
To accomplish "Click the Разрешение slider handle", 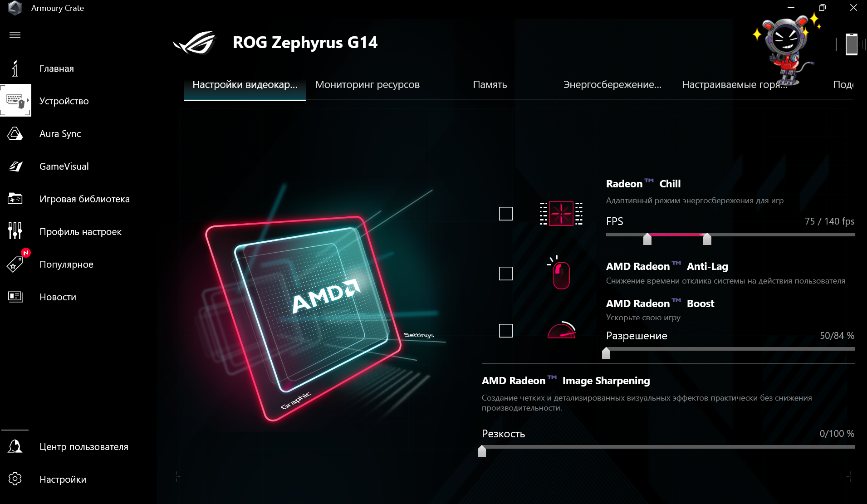I will [606, 353].
